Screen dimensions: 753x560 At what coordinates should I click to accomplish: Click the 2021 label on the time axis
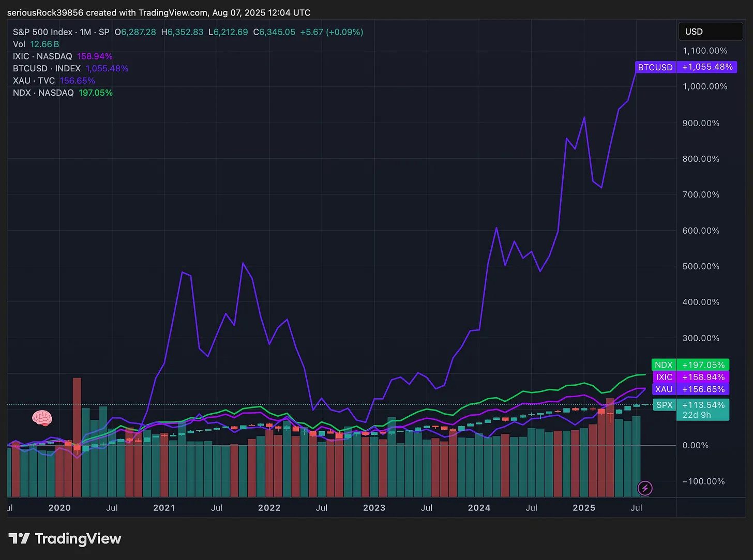coord(164,508)
